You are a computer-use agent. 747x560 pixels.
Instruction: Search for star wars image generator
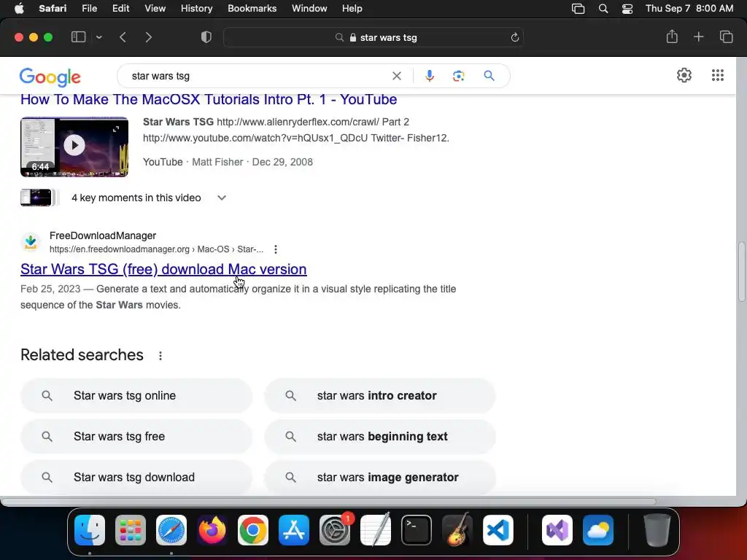tap(379, 478)
